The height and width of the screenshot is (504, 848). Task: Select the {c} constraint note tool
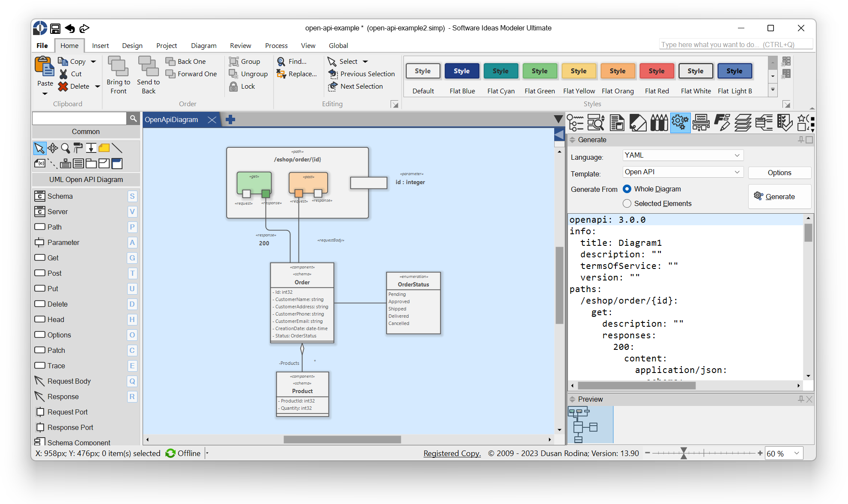[x=39, y=163]
